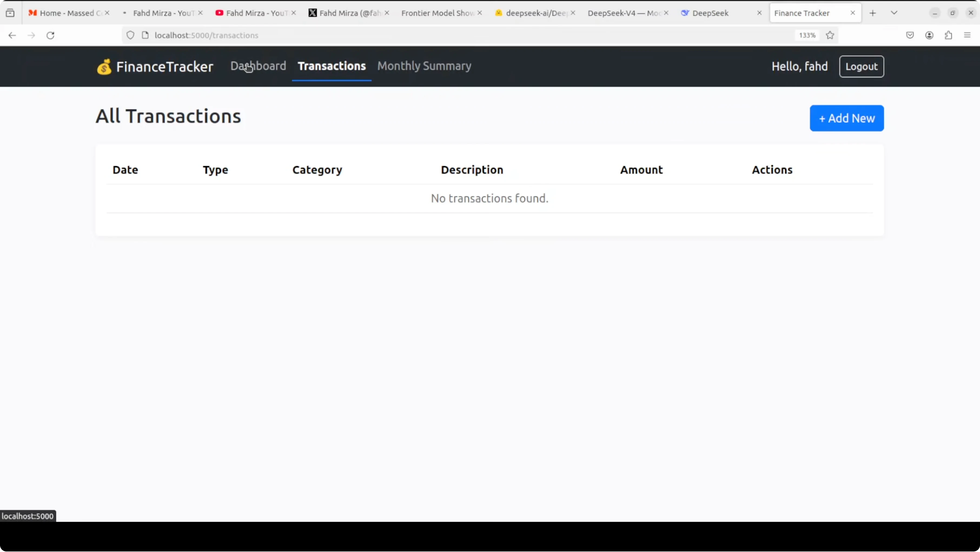Open the Firefox extensions puzzle icon
Viewport: 980px width, 552px height.
pos(948,35)
